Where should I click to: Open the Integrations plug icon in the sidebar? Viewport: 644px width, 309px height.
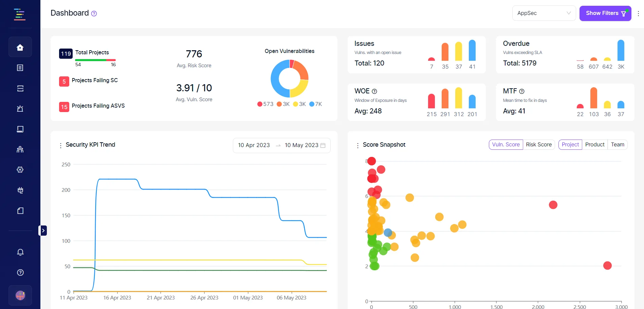20,190
